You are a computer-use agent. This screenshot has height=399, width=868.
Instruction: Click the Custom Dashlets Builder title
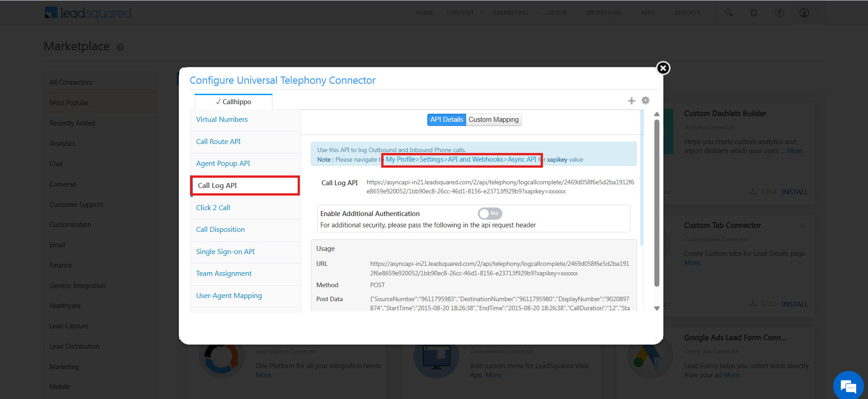click(725, 114)
